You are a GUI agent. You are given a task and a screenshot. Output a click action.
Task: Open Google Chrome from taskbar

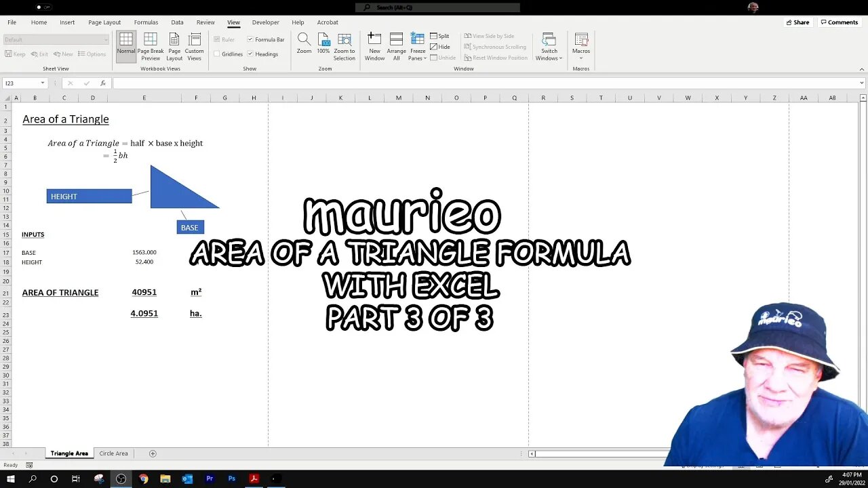[143, 479]
